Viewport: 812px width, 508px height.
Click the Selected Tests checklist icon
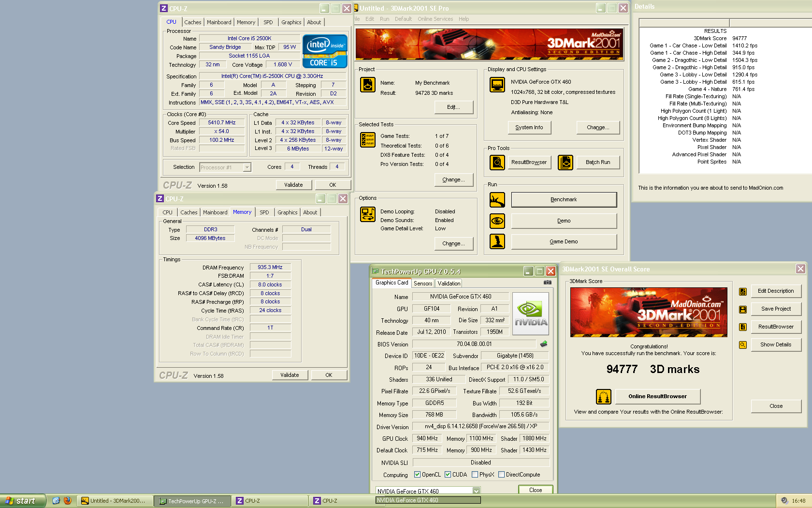click(x=368, y=140)
